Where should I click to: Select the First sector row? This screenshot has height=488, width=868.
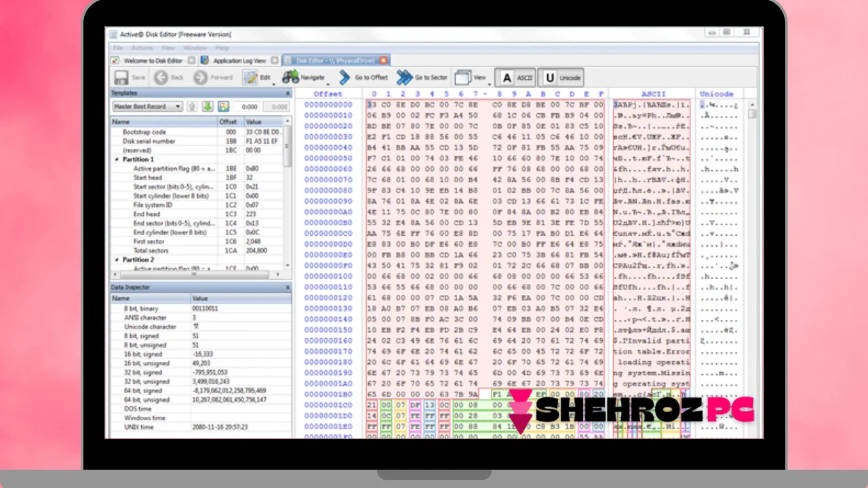pyautogui.click(x=197, y=241)
